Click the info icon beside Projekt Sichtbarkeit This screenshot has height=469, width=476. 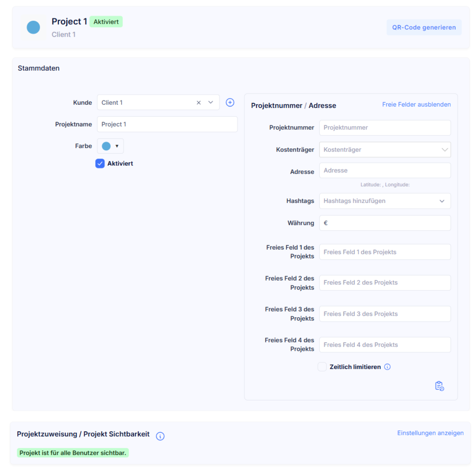(160, 436)
